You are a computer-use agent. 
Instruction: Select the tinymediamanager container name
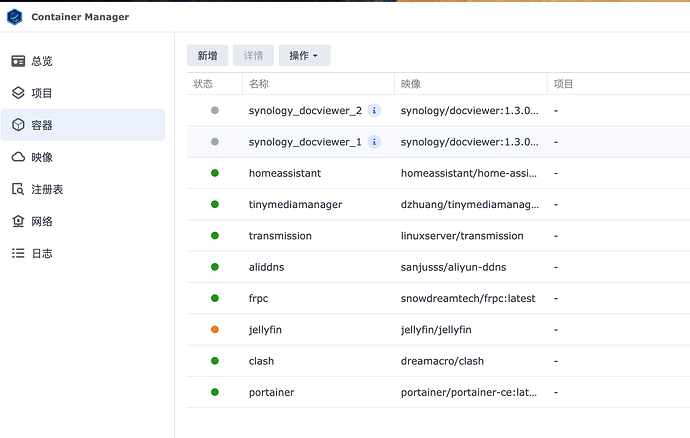coord(295,204)
